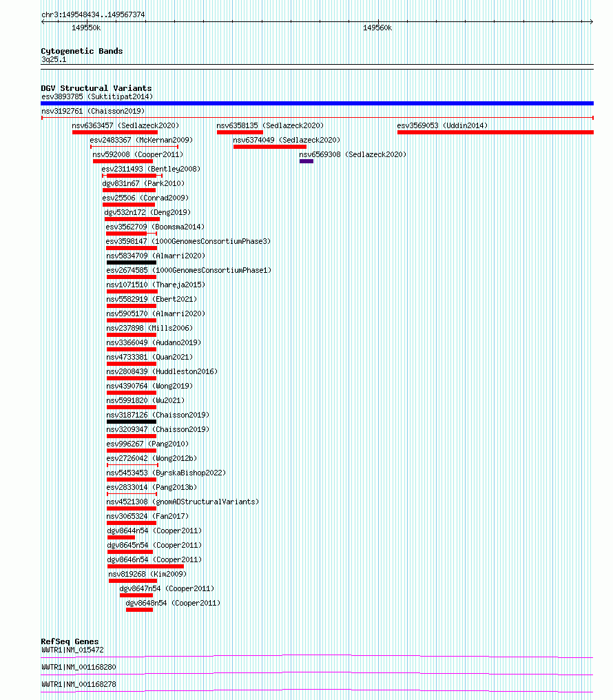Screen dimensions: 613x700
Task: Open nsv4390764 (Wong2019) variant
Action: point(149,386)
